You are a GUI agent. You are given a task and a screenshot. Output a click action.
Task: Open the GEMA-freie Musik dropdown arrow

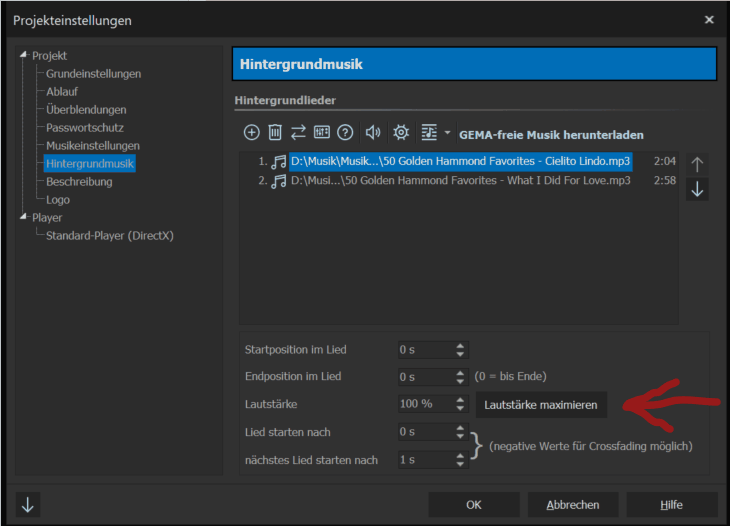(x=447, y=133)
